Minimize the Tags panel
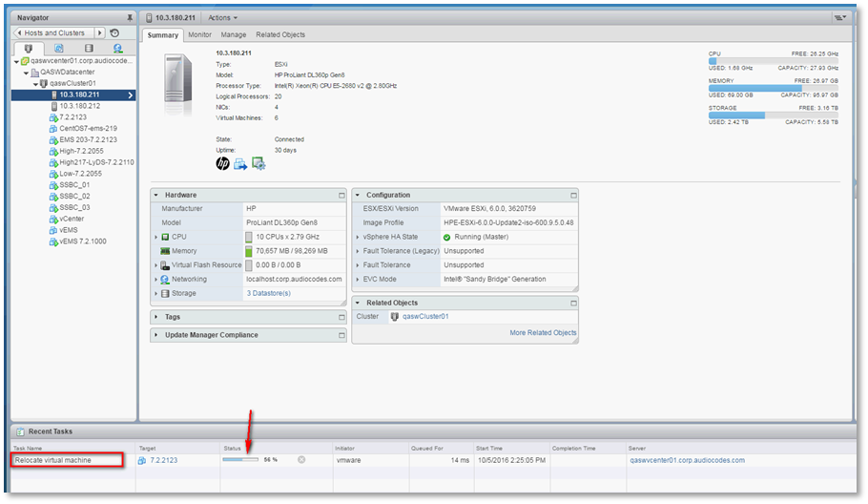Viewport: 868px width, 504px height. (341, 317)
